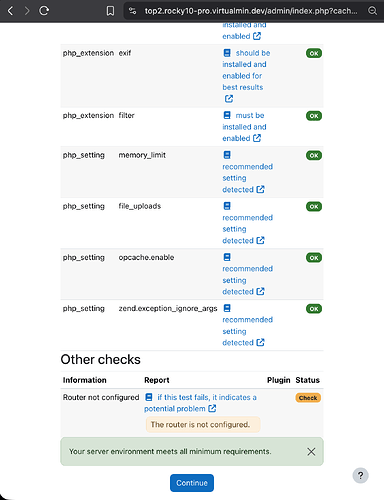Bookmark this page using bookmark icon
Screen dimensions: 384x500
(110, 11)
